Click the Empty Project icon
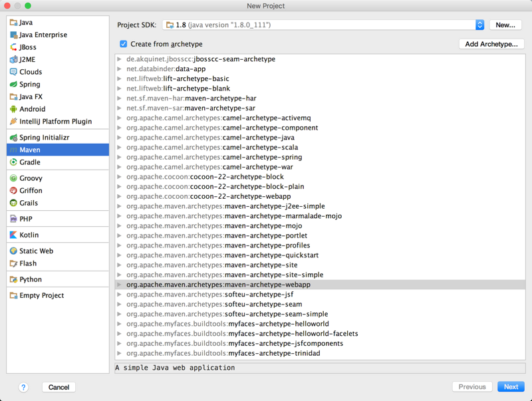The width and height of the screenshot is (532, 401). (13, 295)
